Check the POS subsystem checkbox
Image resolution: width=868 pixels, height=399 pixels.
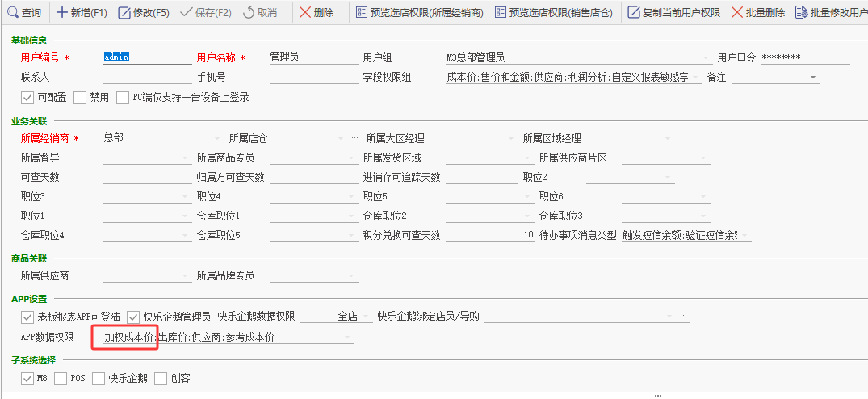tap(61, 379)
